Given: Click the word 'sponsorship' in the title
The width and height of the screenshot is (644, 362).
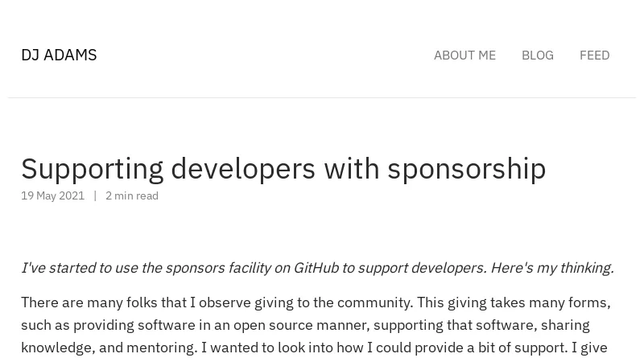Looking at the screenshot, I should click(467, 169).
